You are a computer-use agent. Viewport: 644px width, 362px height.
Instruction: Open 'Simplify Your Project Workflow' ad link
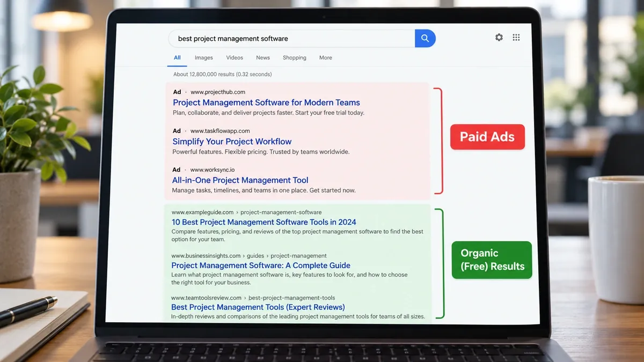pos(232,142)
